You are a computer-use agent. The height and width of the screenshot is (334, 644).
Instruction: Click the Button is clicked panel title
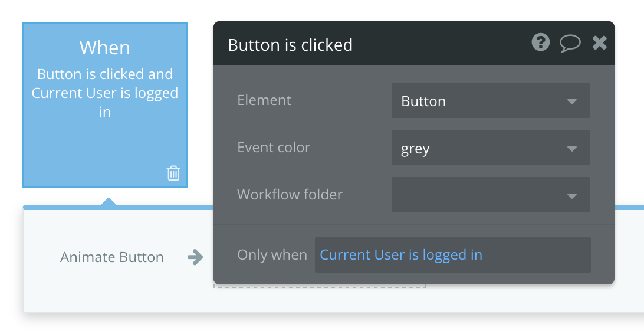pos(290,45)
